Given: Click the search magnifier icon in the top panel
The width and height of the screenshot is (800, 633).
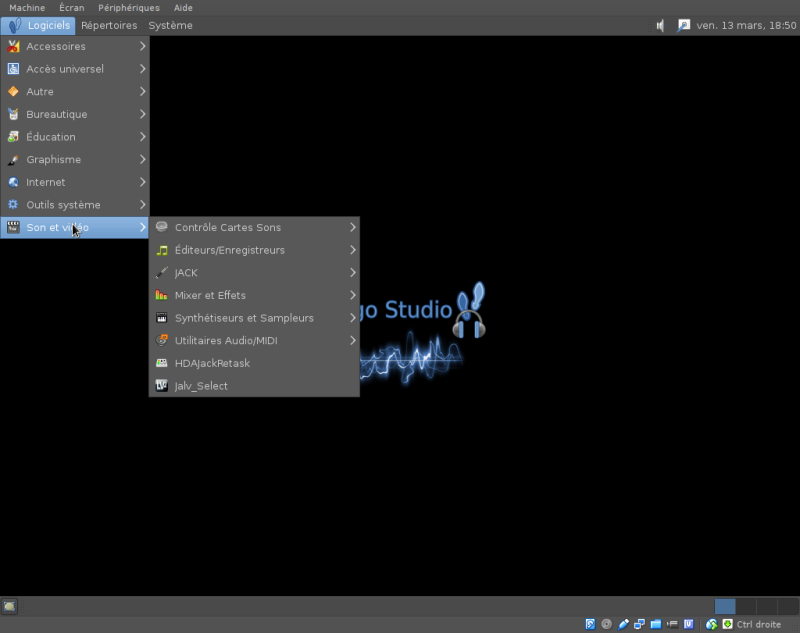Looking at the screenshot, I should (x=684, y=26).
